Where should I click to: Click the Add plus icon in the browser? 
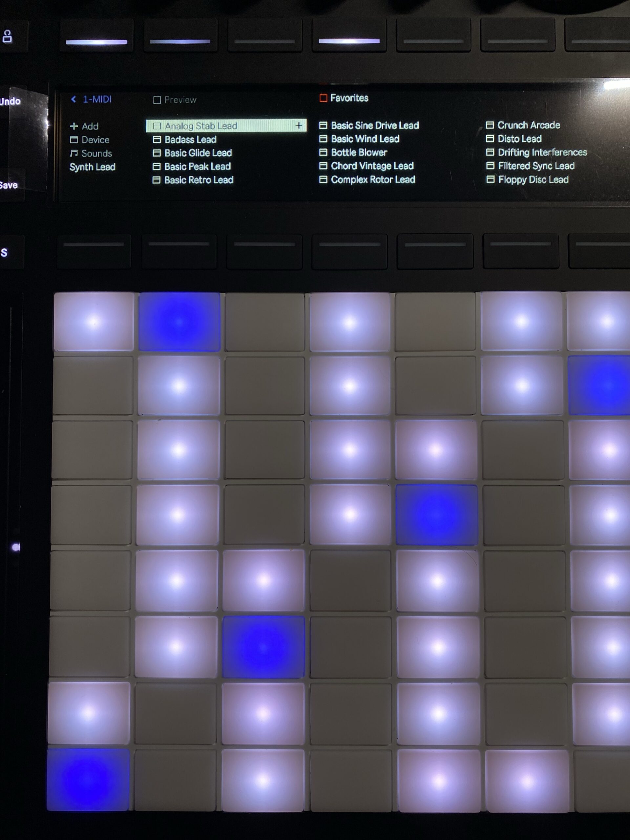tap(74, 126)
